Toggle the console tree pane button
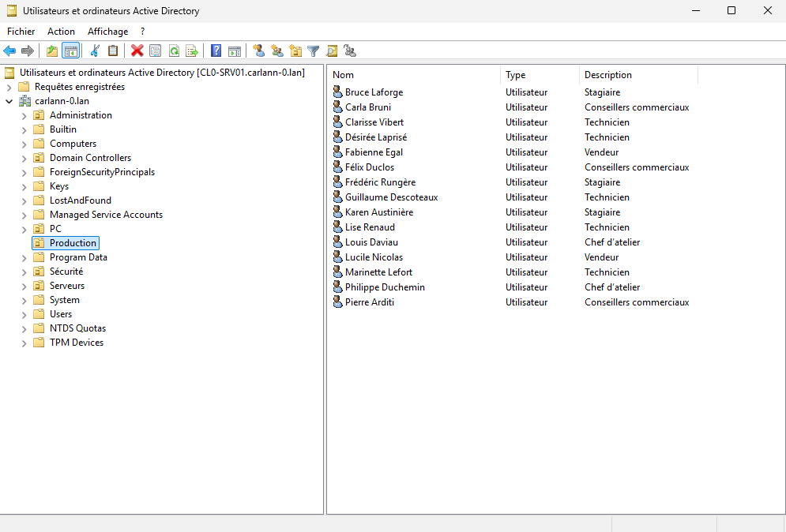The height and width of the screenshot is (532, 786). click(x=70, y=51)
